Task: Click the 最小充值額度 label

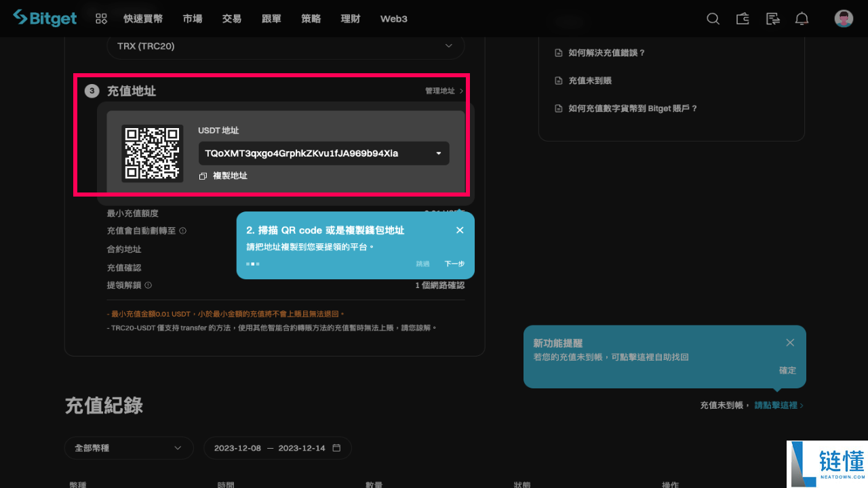Action: point(133,213)
